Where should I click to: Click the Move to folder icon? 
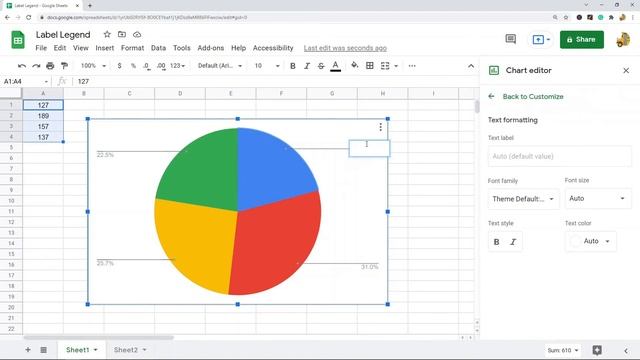click(x=122, y=34)
